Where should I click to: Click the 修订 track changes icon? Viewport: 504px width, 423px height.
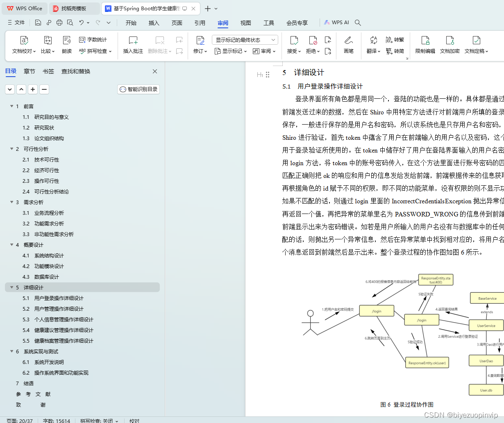(x=200, y=40)
